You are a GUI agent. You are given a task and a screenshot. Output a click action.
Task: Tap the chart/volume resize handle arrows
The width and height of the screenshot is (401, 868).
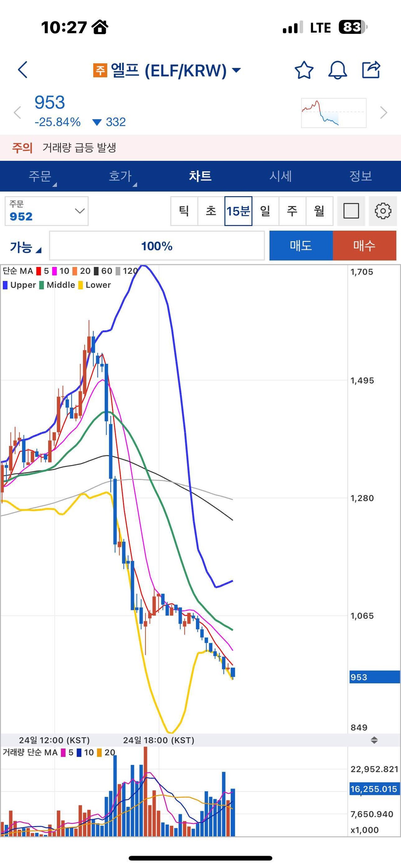374,740
